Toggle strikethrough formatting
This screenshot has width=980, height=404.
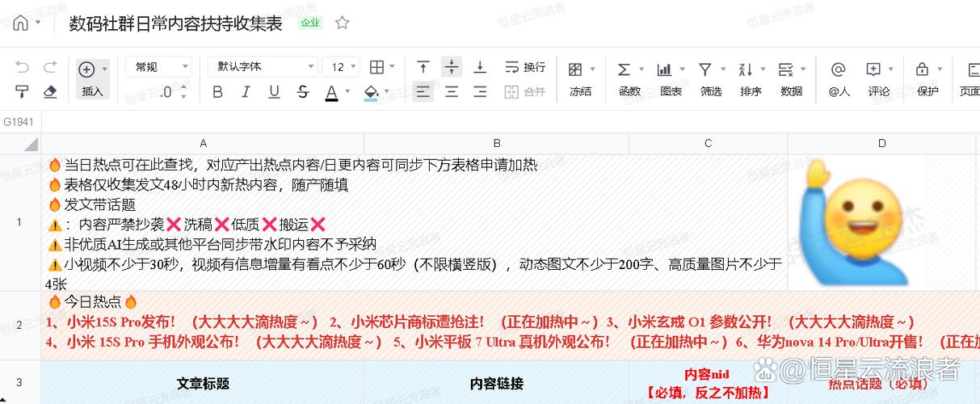pyautogui.click(x=303, y=92)
